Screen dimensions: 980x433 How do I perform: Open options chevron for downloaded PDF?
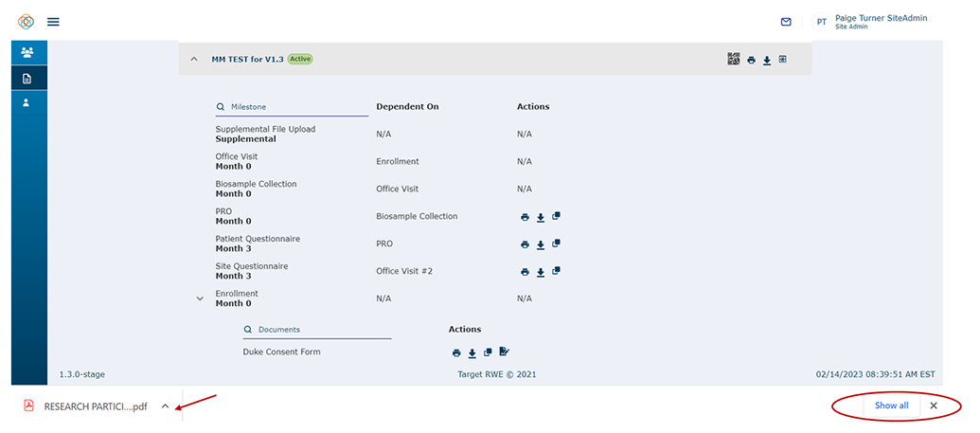[165, 406]
